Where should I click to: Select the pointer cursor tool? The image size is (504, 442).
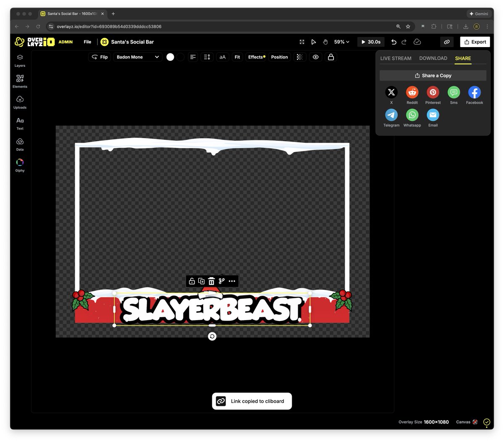[313, 42]
